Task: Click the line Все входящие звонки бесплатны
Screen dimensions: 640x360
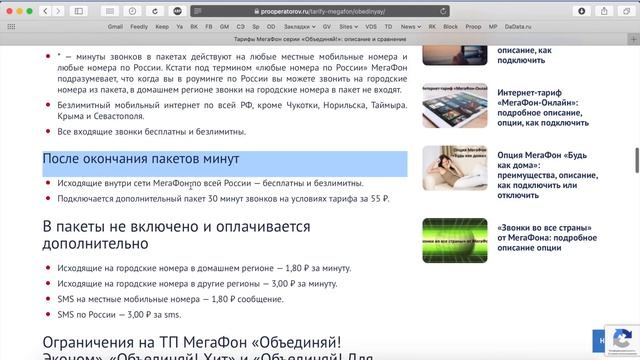Action: coord(151,132)
